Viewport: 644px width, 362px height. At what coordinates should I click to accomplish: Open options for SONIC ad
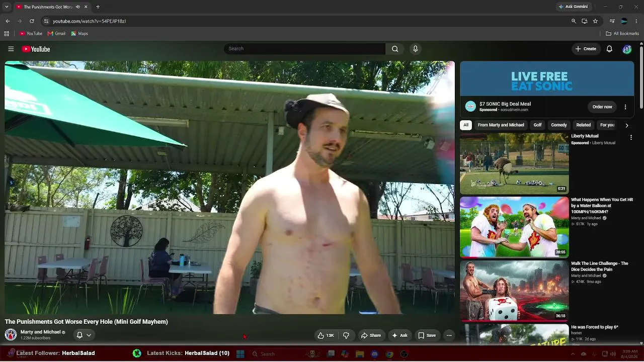tap(625, 107)
